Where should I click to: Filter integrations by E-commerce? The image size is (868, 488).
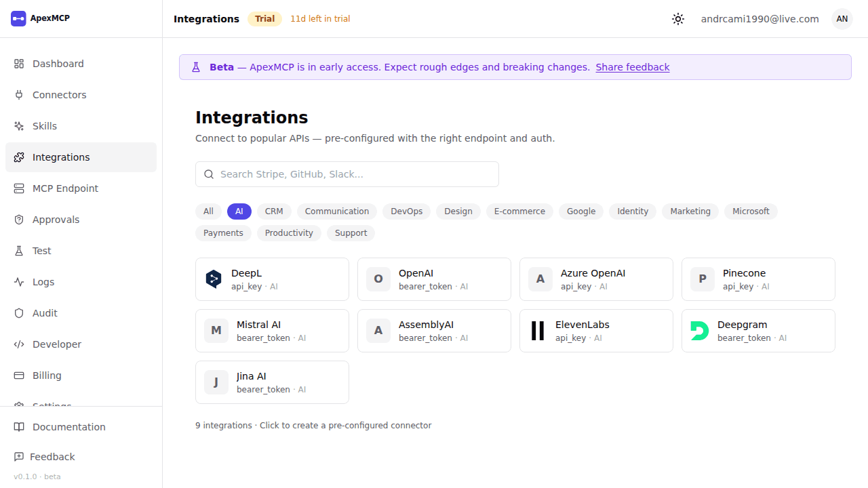click(x=519, y=211)
